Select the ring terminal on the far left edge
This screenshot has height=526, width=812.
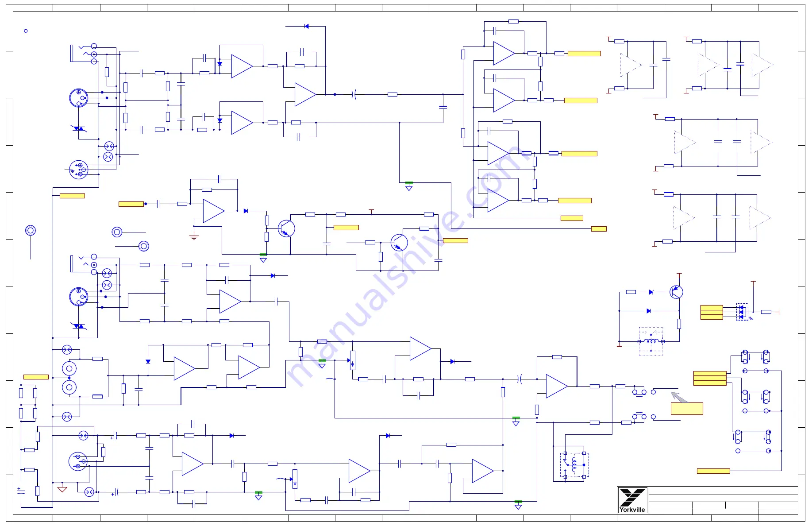click(x=31, y=230)
